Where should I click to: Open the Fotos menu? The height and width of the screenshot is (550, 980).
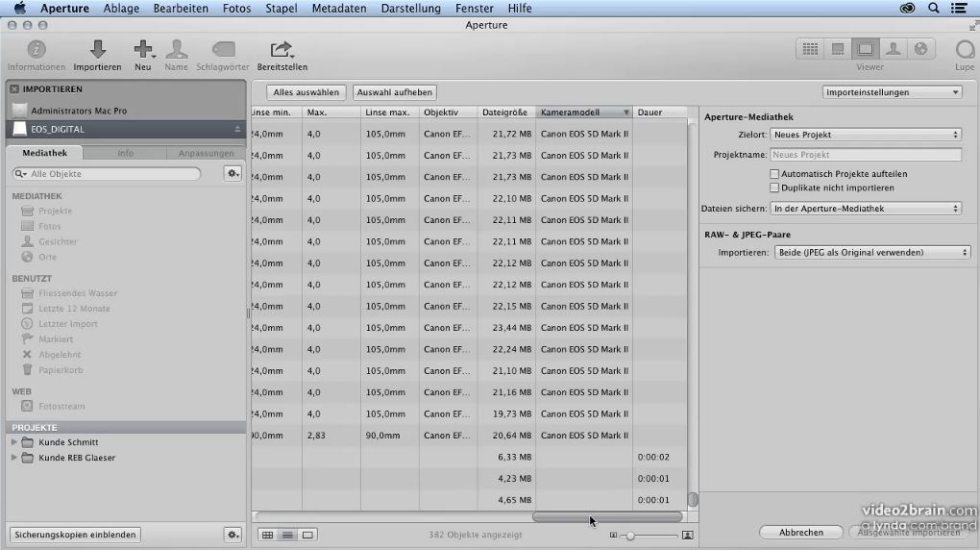237,8
